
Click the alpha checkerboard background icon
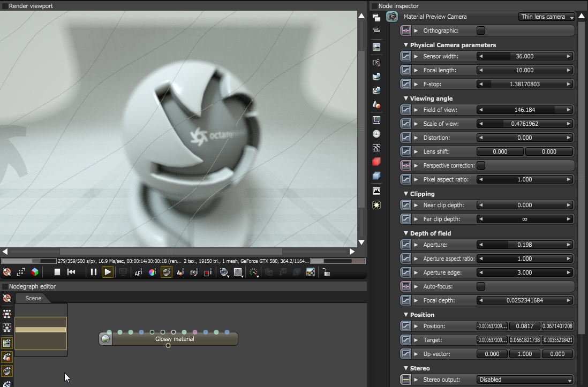(x=311, y=272)
